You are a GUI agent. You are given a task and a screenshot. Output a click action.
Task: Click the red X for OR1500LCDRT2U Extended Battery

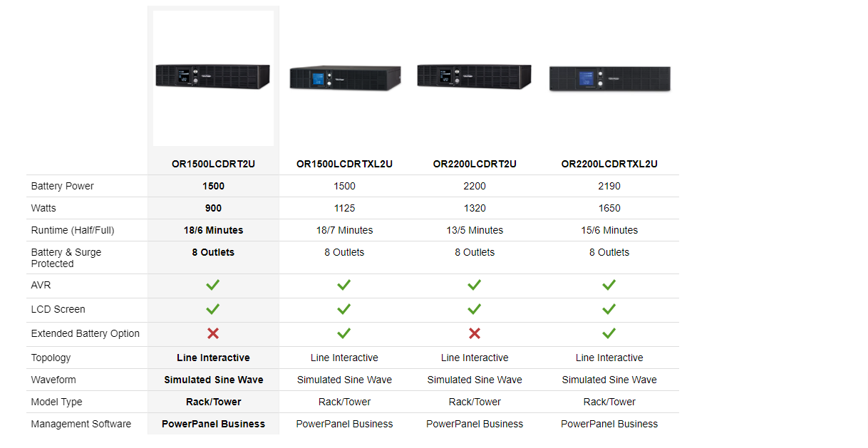point(213,333)
